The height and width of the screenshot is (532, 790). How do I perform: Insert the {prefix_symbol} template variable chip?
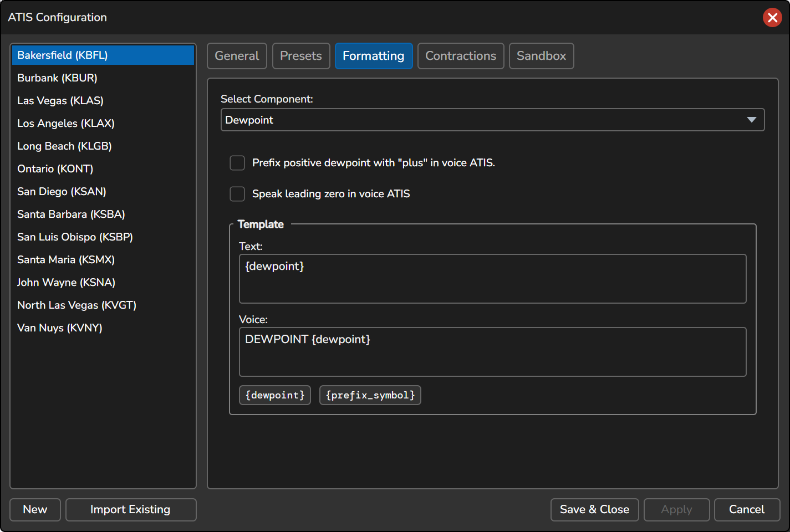pyautogui.click(x=370, y=395)
